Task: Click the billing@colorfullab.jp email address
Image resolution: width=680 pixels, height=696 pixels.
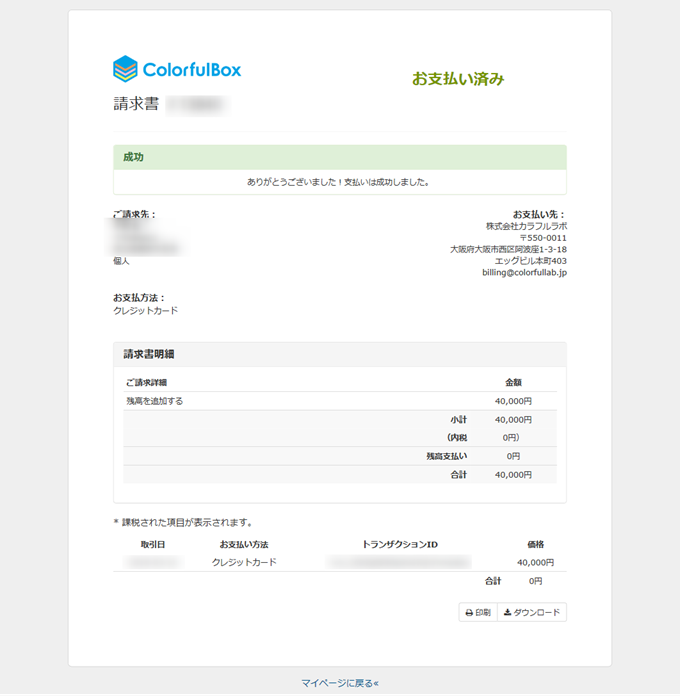Action: click(524, 273)
